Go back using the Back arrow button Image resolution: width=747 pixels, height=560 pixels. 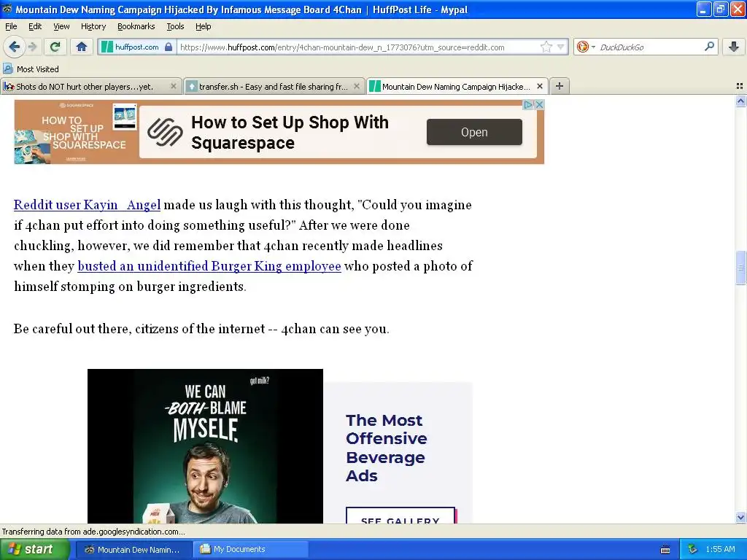(14, 47)
